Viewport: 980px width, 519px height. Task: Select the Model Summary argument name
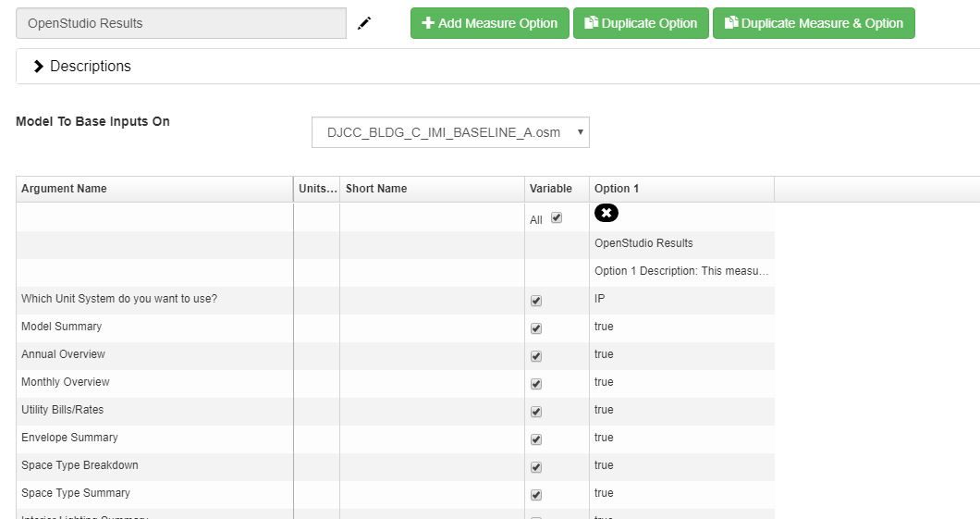click(x=61, y=327)
